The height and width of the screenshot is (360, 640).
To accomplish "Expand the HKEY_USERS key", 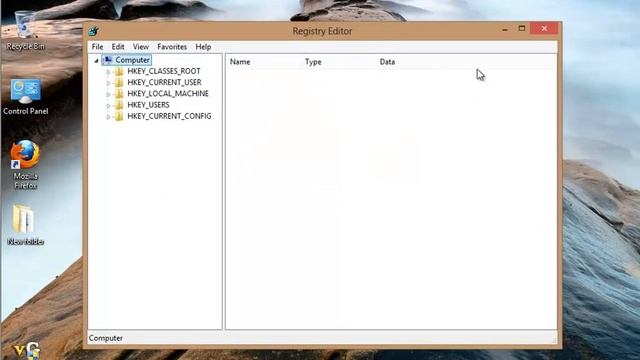I will coord(108,105).
